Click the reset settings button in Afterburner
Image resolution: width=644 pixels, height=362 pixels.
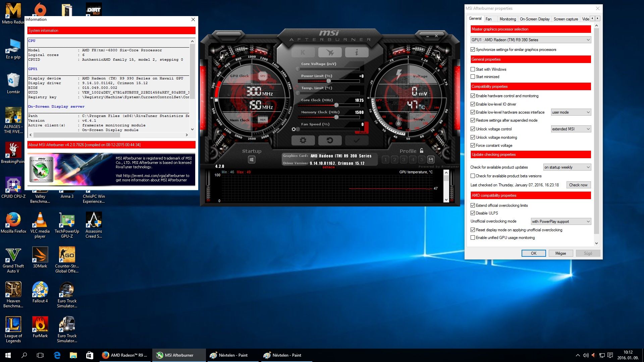click(330, 140)
